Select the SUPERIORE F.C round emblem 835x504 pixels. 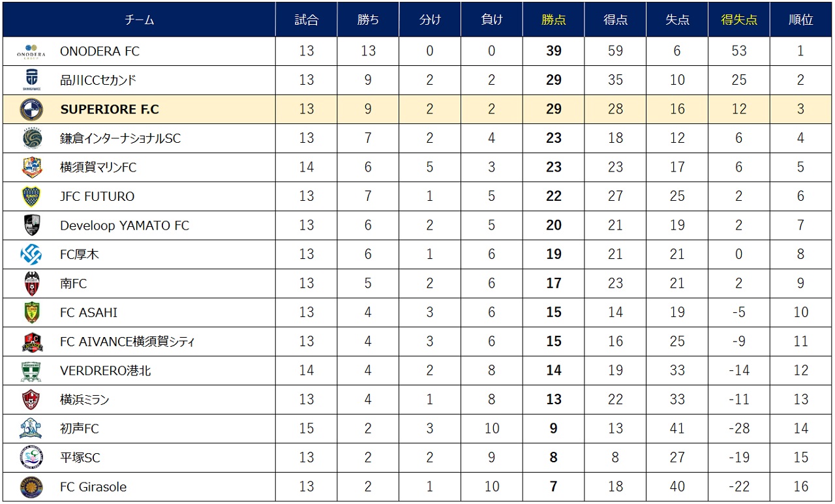(31, 109)
